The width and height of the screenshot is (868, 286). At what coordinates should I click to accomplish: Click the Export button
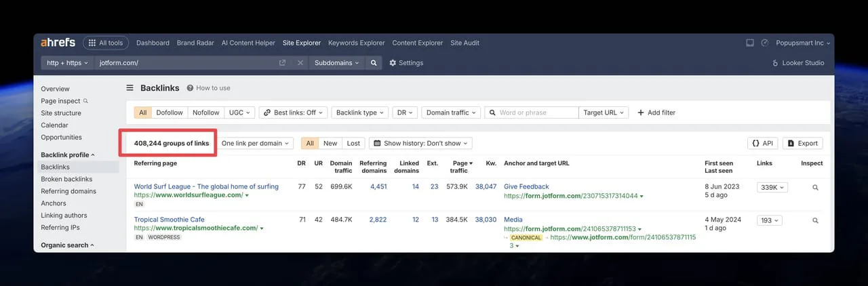pos(803,143)
